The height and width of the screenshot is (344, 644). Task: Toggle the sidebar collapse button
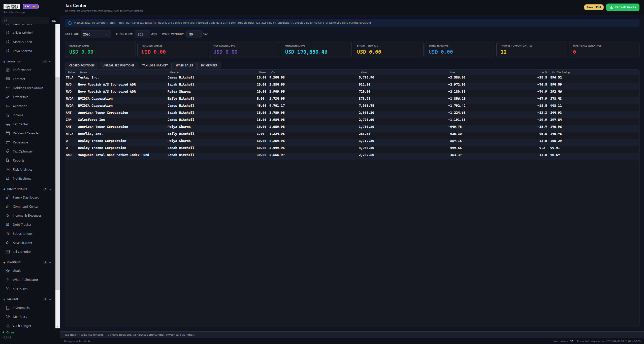coord(54,21)
